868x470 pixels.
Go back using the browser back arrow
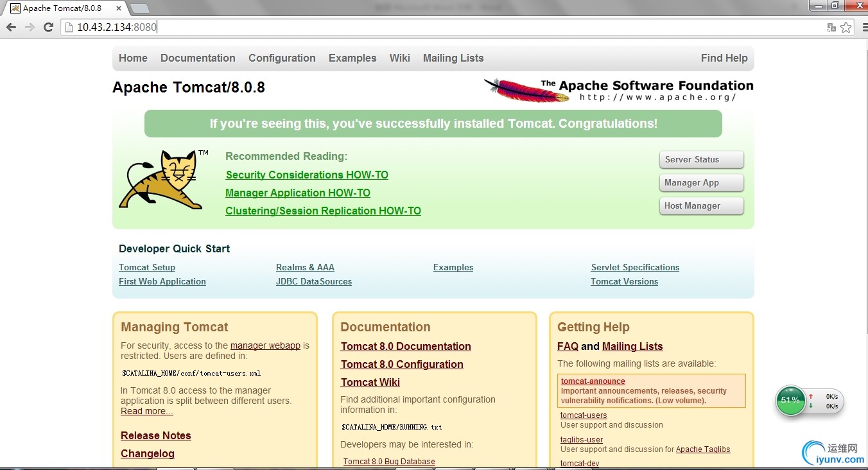tap(11, 27)
